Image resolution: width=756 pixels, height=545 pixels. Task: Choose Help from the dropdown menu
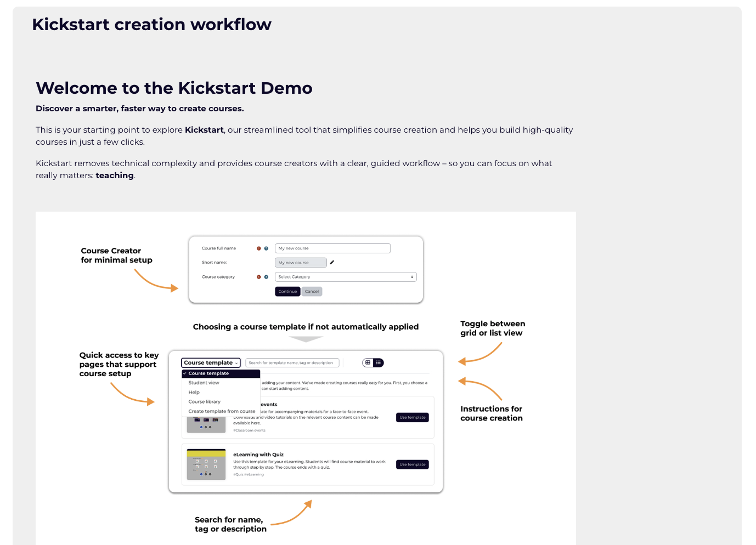tap(194, 392)
